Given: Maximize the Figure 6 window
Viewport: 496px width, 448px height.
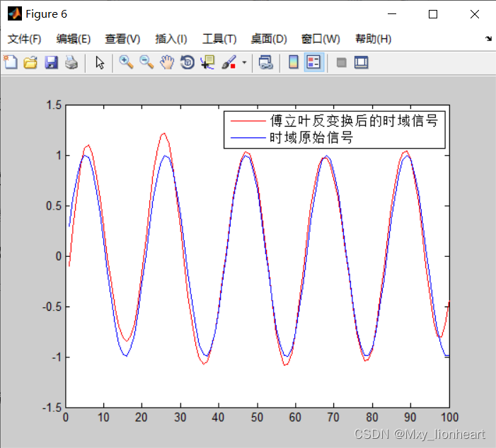Looking at the screenshot, I should [x=433, y=14].
